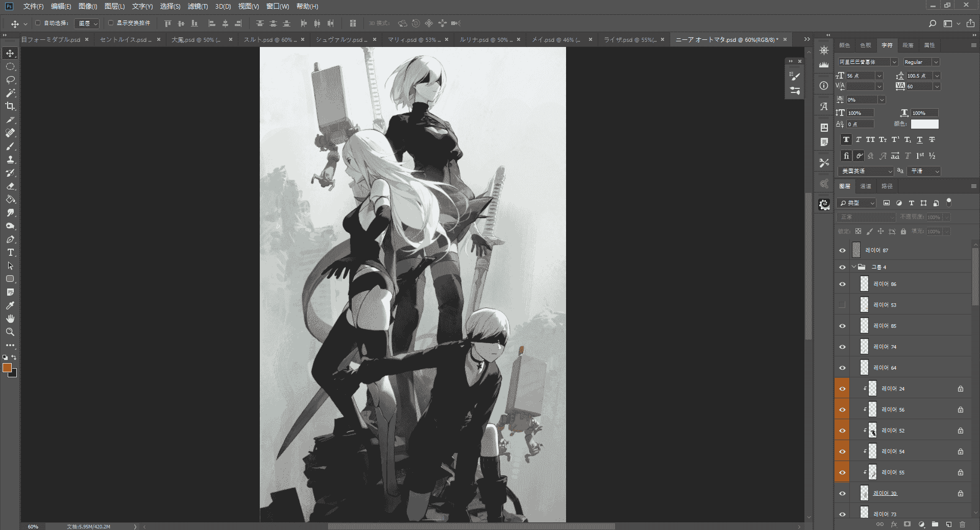Enable the 显示变换控件 checkbox

(x=111, y=23)
